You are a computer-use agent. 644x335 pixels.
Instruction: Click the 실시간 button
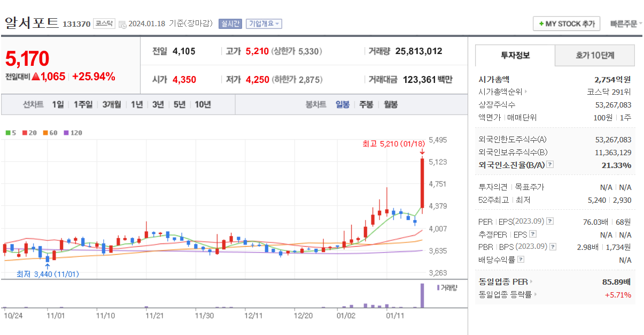point(230,24)
